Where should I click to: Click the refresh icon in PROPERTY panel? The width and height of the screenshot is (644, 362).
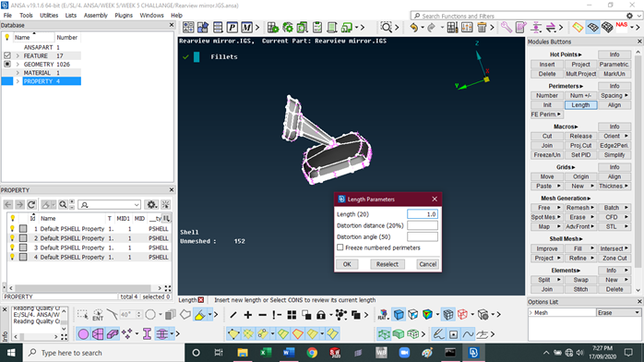tap(31, 205)
